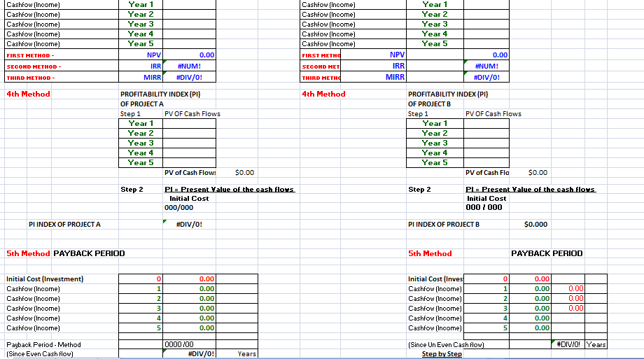Select the full FIRST METHOD - label
Image resolution: width=644 pixels, height=359 pixels.
point(30,55)
